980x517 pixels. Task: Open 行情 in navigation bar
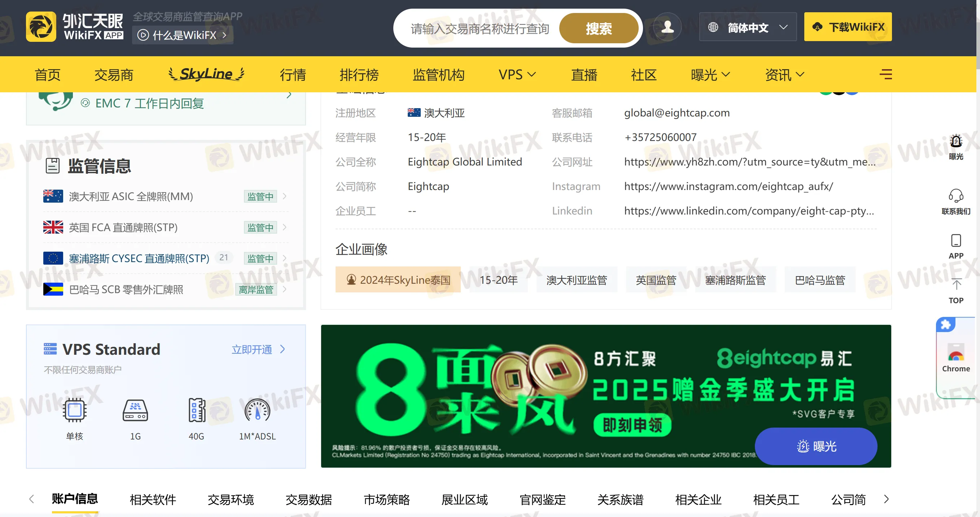pos(293,75)
